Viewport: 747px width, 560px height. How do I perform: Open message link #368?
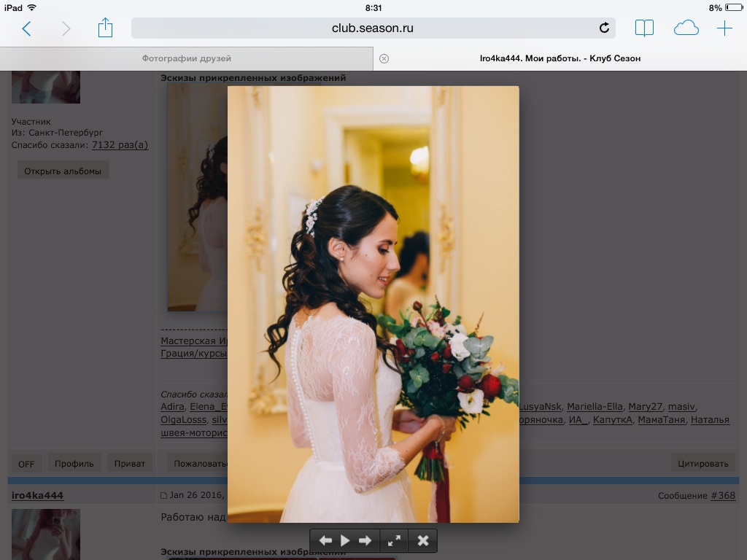pyautogui.click(x=723, y=495)
